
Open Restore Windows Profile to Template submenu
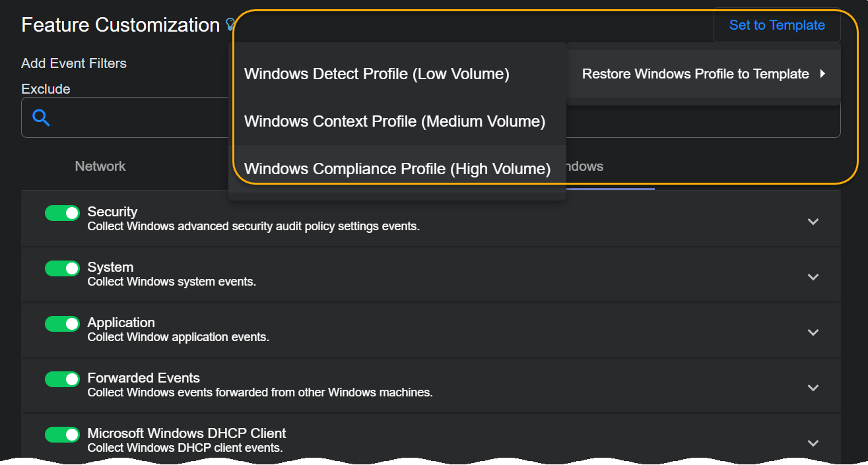click(695, 74)
